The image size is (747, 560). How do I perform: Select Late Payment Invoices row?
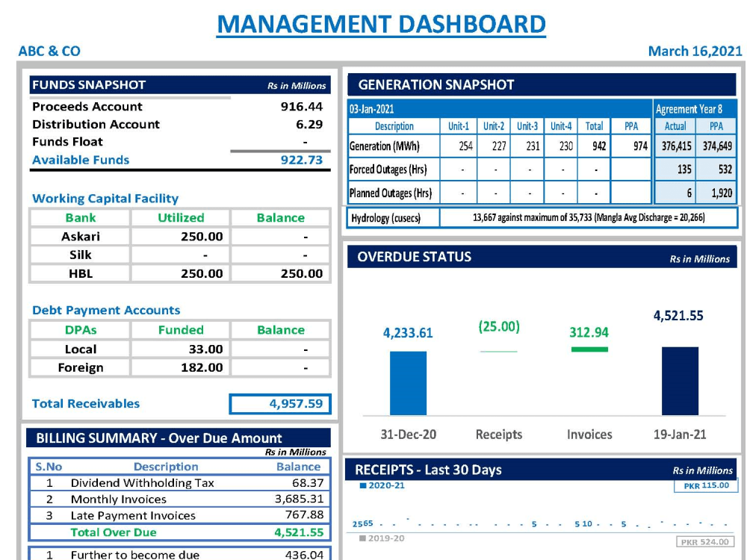click(179, 515)
